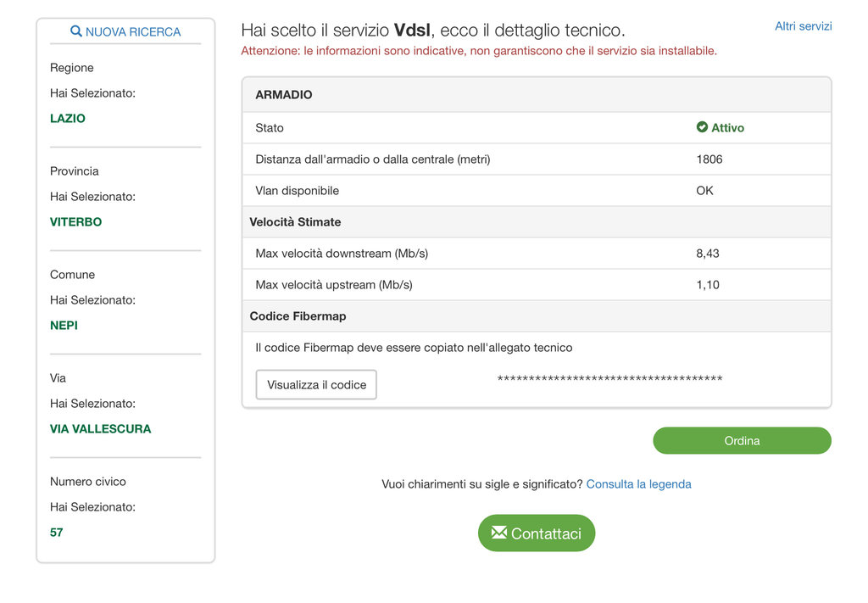Select the VITERBO province value

click(75, 222)
